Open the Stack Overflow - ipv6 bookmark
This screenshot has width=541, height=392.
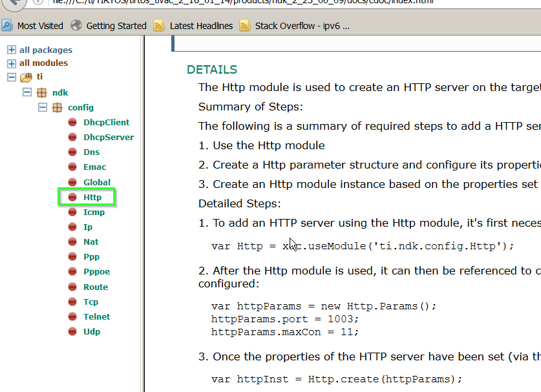pos(302,26)
